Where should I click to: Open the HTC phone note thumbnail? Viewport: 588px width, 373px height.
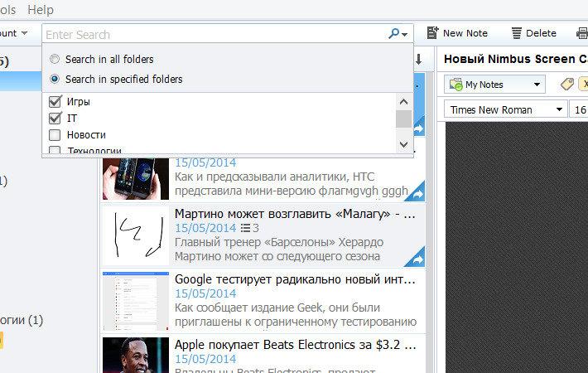coord(136,178)
